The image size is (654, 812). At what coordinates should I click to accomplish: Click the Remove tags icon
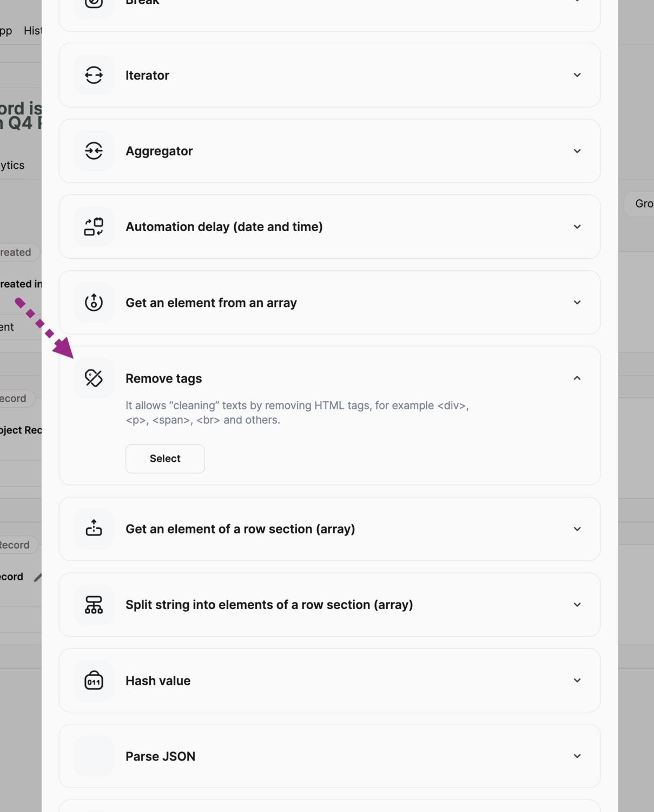pyautogui.click(x=93, y=378)
